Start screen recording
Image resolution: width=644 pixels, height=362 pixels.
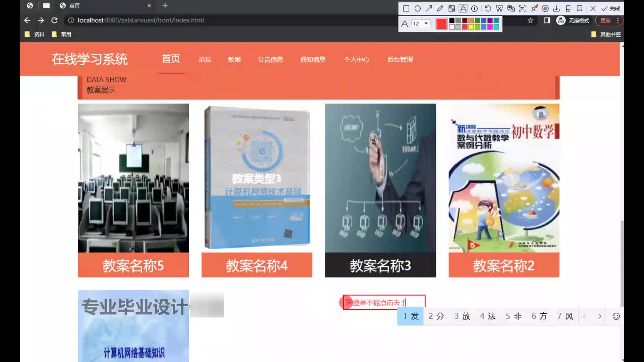[x=545, y=9]
